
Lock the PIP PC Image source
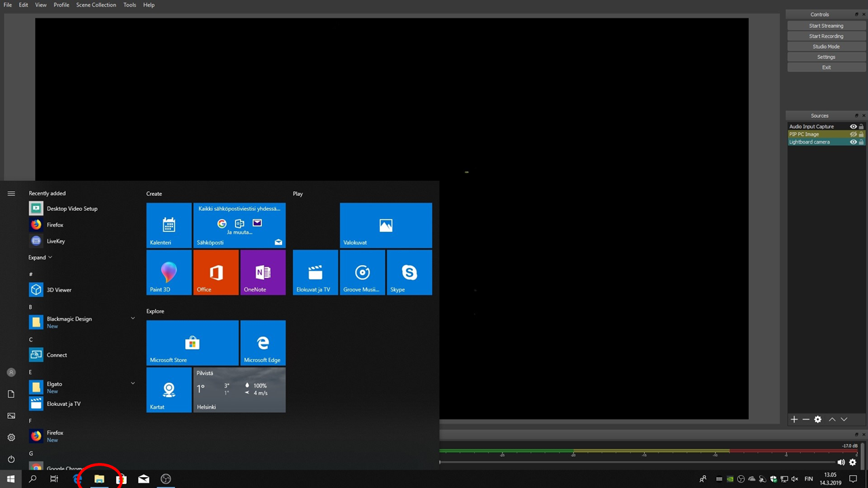pos(861,134)
